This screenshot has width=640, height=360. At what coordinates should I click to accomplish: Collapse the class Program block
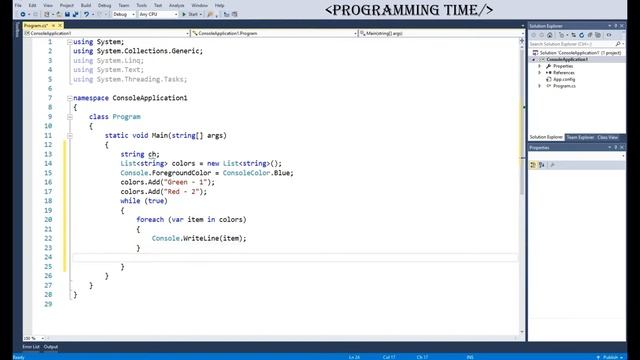[70, 117]
